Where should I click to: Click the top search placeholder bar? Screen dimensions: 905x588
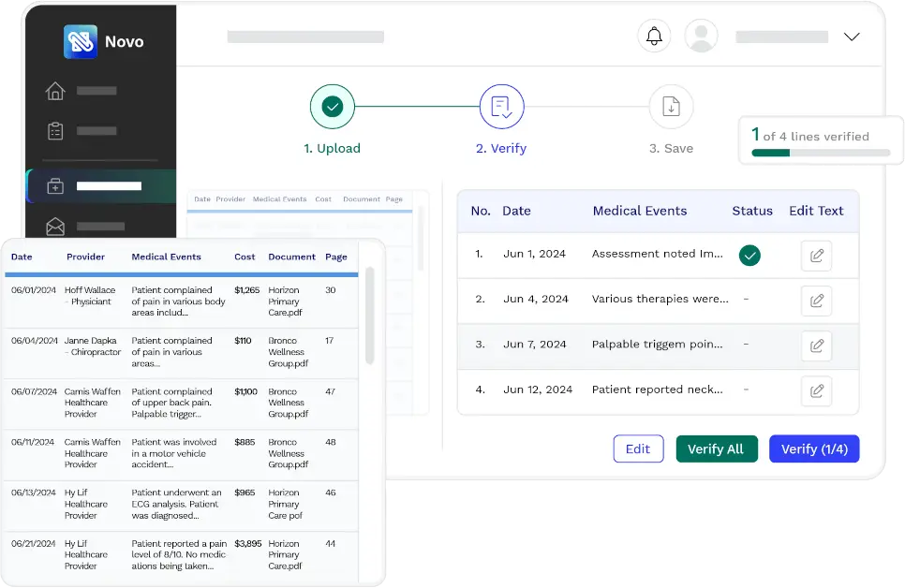(x=305, y=37)
